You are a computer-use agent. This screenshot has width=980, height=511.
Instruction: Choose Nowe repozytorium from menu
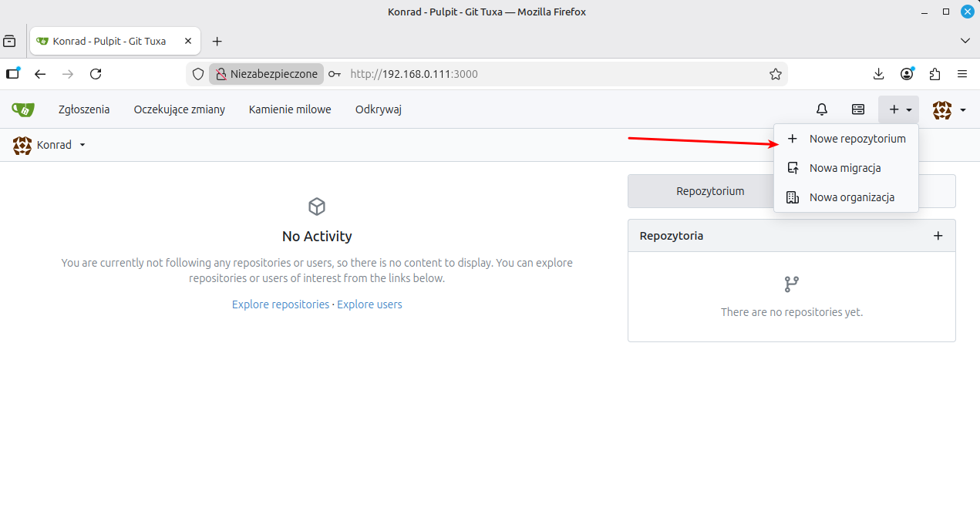846,139
